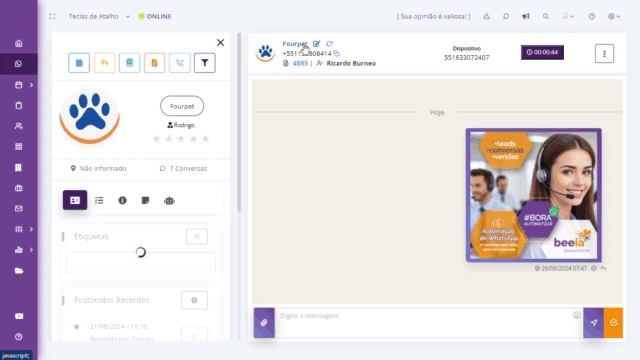Open the warning triangle icon in top bar

pos(487,16)
